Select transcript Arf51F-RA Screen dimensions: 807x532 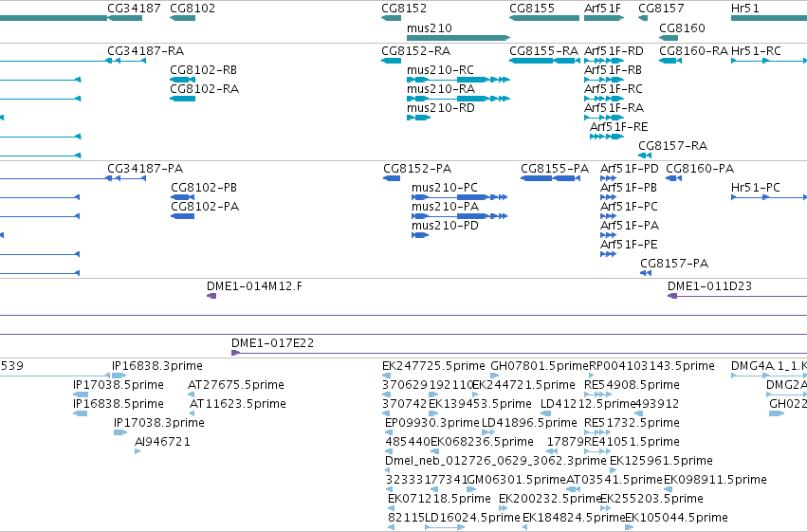[x=614, y=108]
